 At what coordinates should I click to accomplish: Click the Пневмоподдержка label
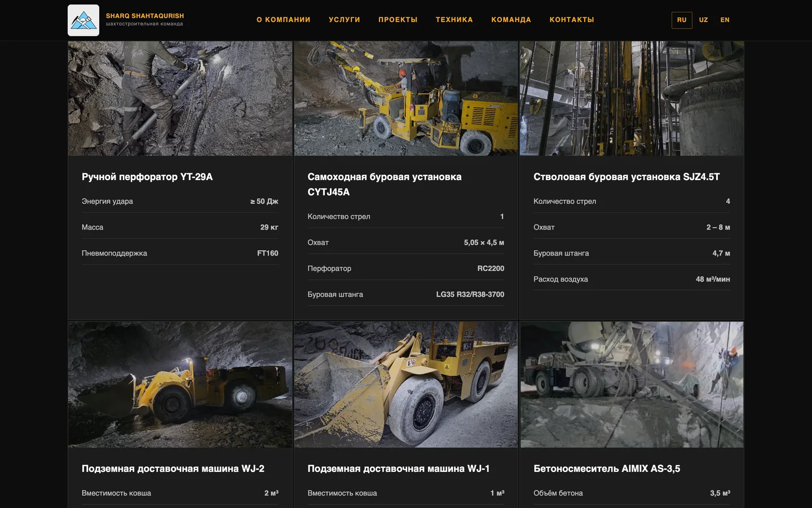tap(114, 253)
